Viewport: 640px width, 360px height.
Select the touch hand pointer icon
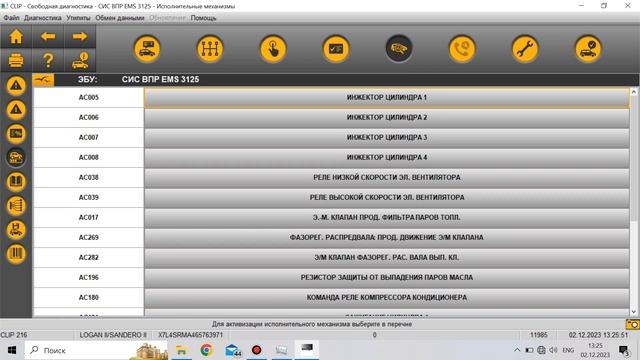(x=273, y=49)
